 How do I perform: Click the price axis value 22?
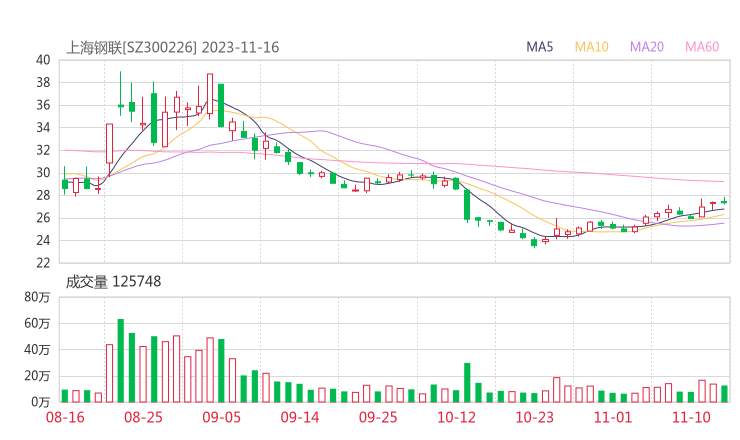coord(43,262)
